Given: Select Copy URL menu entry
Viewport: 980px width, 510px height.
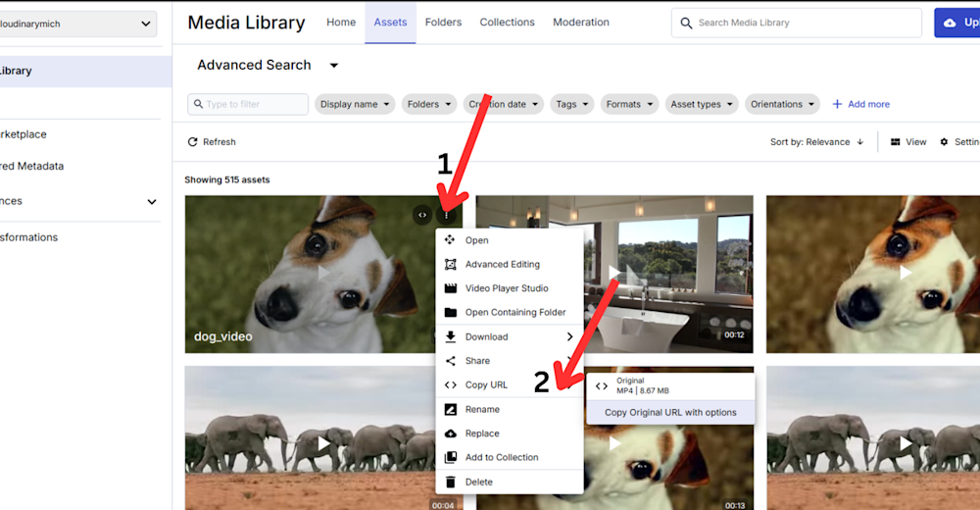Looking at the screenshot, I should (510, 384).
